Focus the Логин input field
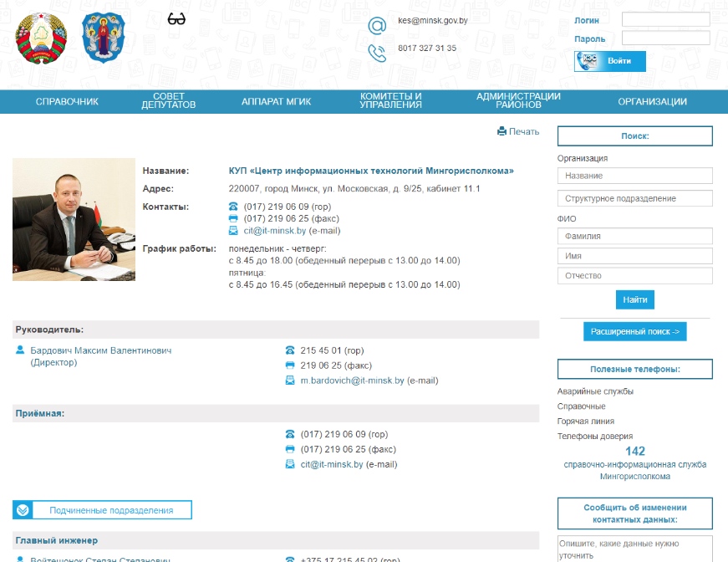The height and width of the screenshot is (562, 728). [666, 19]
